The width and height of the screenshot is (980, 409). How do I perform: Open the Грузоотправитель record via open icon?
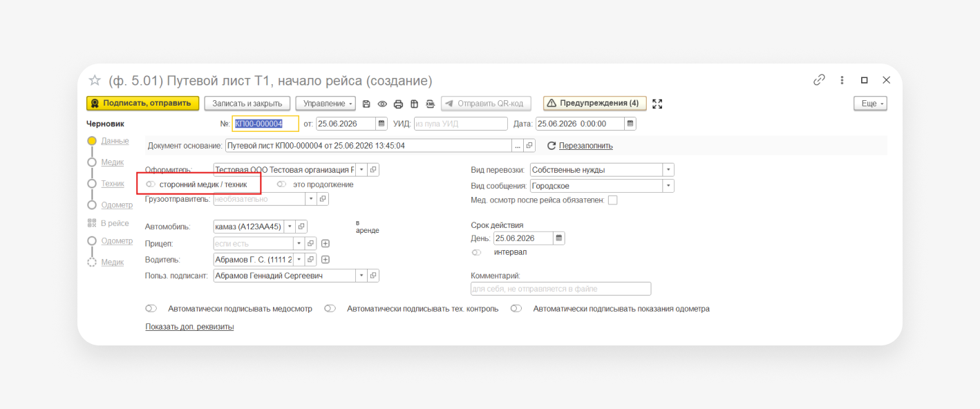(x=323, y=199)
